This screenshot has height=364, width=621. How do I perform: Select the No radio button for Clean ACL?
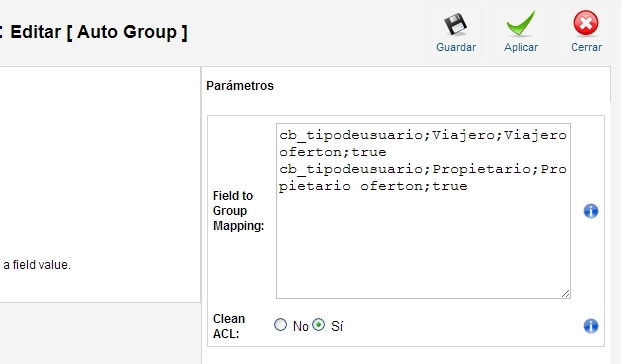tap(280, 325)
